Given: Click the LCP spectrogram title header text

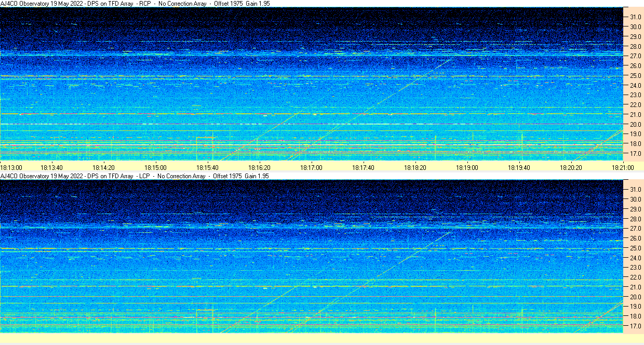Looking at the screenshot, I should tap(135, 176).
